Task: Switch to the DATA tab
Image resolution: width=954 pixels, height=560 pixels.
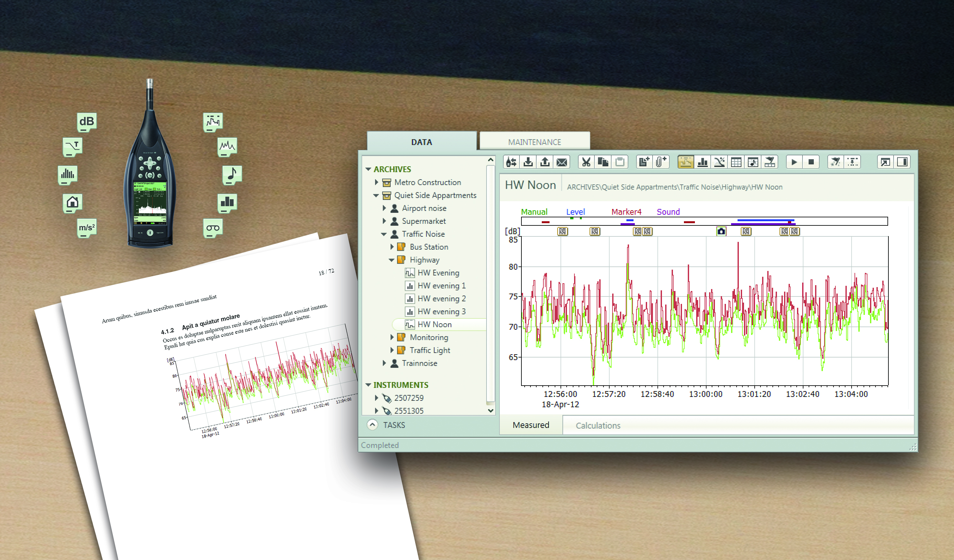Action: point(422,142)
